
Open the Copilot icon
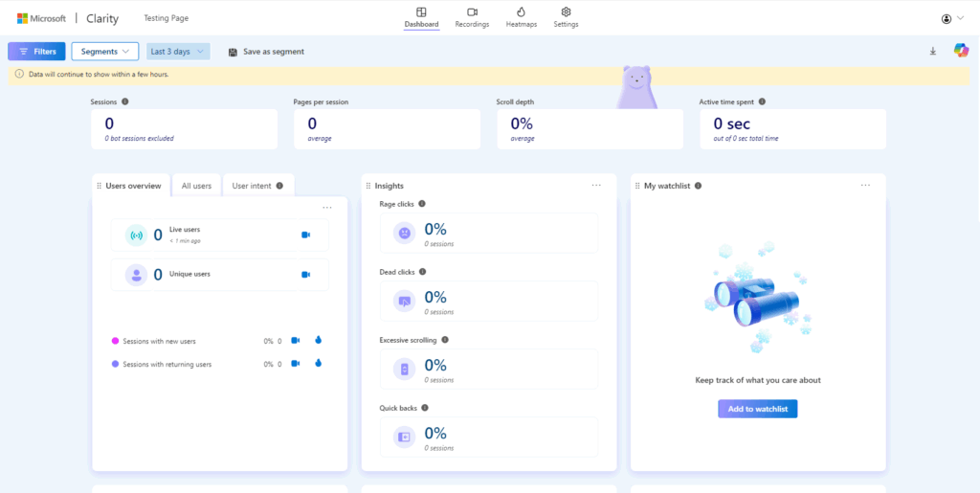coord(961,51)
